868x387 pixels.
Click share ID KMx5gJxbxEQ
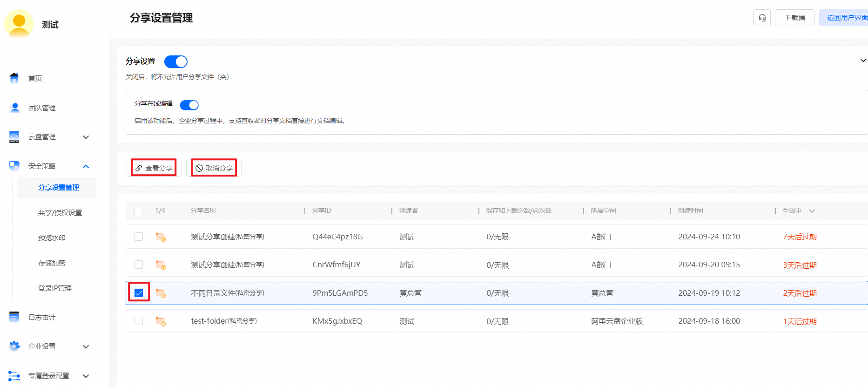point(337,321)
